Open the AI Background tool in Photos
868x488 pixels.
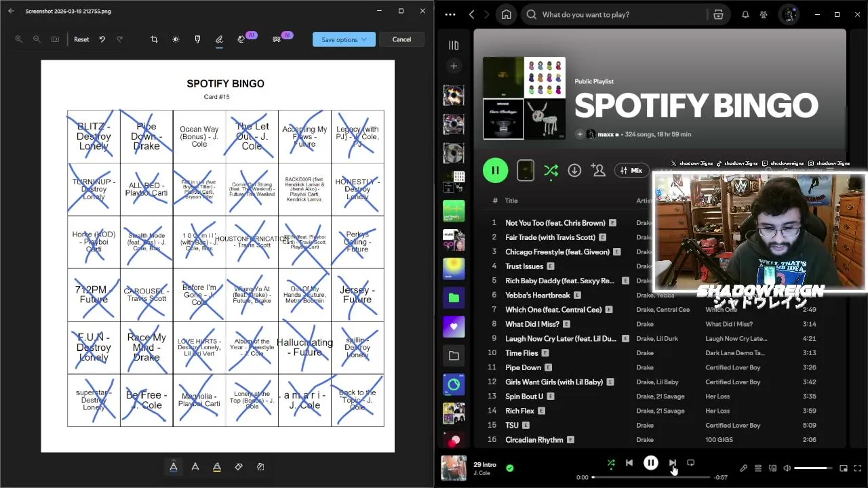click(277, 39)
